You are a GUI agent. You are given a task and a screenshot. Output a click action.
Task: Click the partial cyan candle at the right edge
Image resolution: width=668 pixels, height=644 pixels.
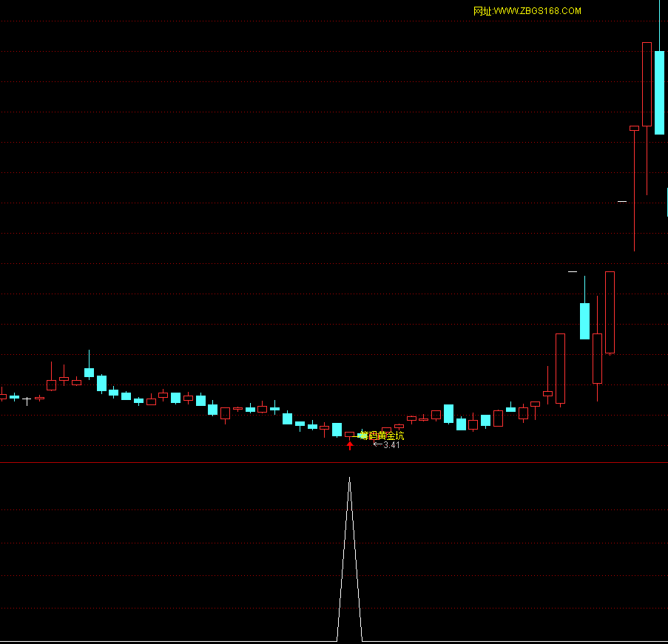pos(666,201)
